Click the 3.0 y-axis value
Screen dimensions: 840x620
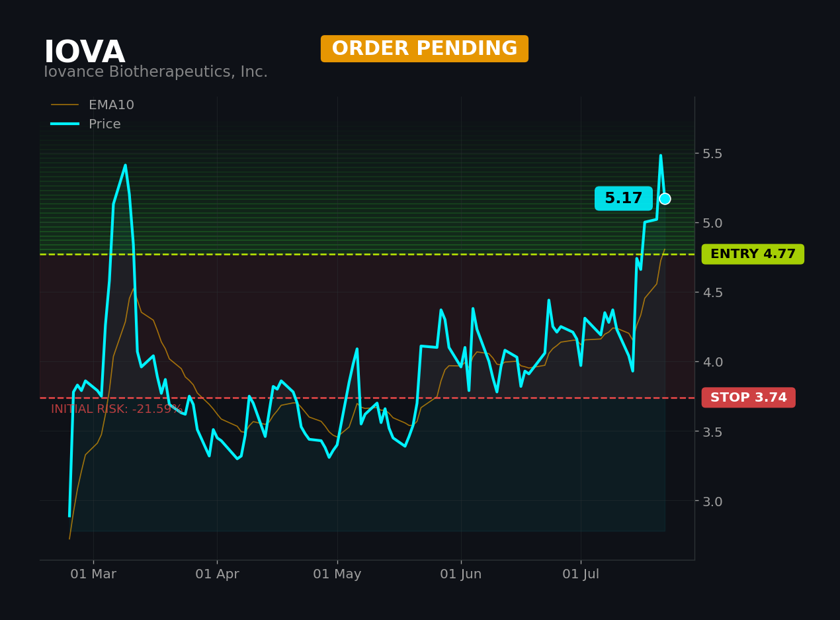(712, 501)
